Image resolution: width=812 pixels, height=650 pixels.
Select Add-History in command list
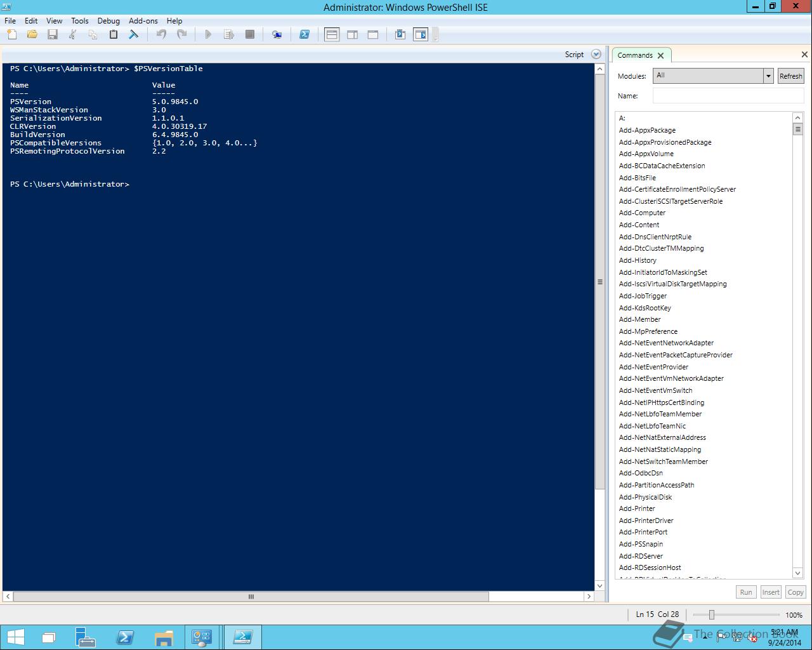[x=638, y=260]
